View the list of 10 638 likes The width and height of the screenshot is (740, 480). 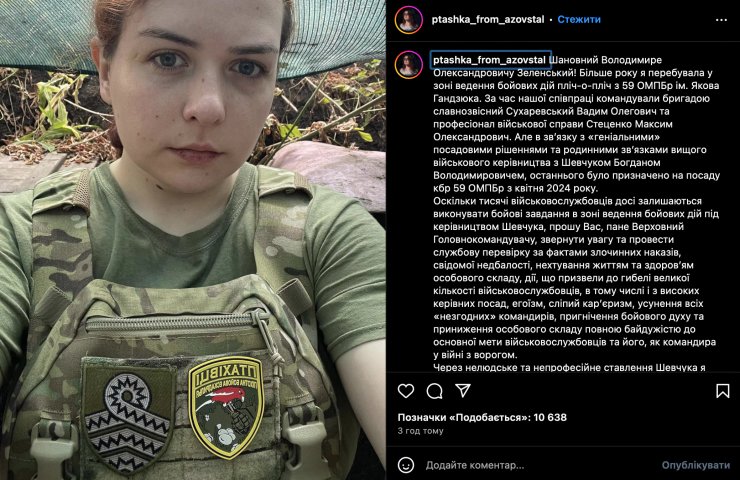point(482,417)
